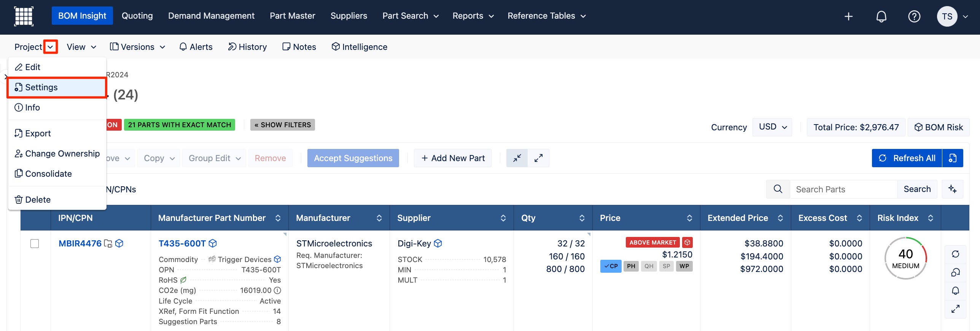Click the CO2e info icon
Image resolution: width=980 pixels, height=331 pixels.
(x=277, y=291)
